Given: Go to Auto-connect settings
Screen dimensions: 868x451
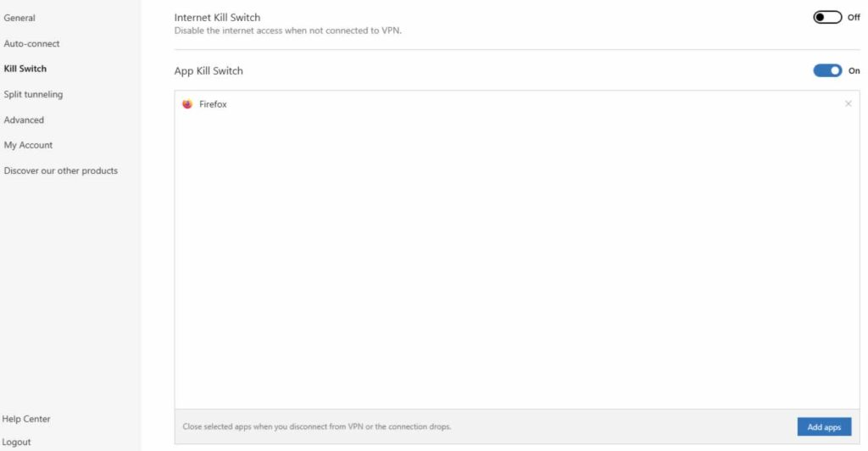Looking at the screenshot, I should pos(31,43).
